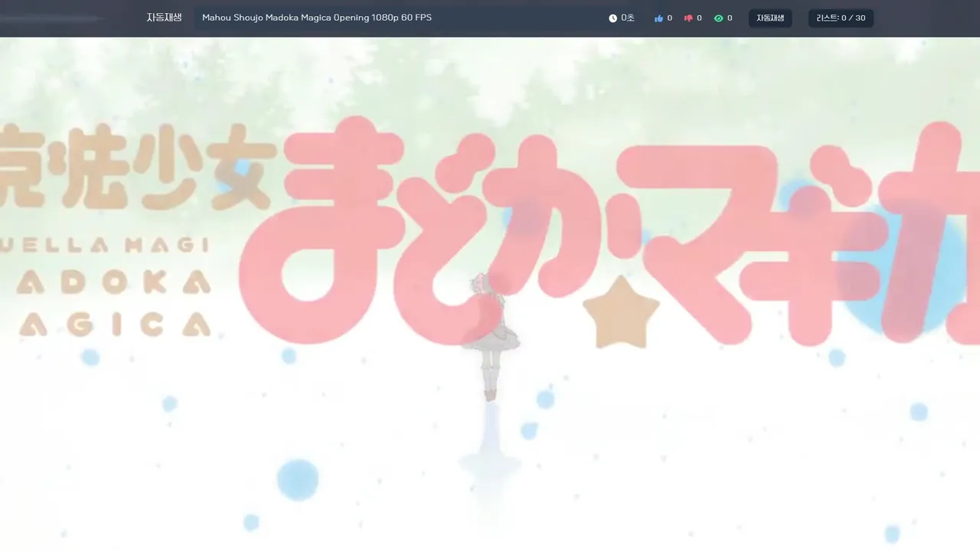Image resolution: width=980 pixels, height=551 pixels.
Task: Open the 리스트: 0 / 30 playlist button
Action: 841,18
